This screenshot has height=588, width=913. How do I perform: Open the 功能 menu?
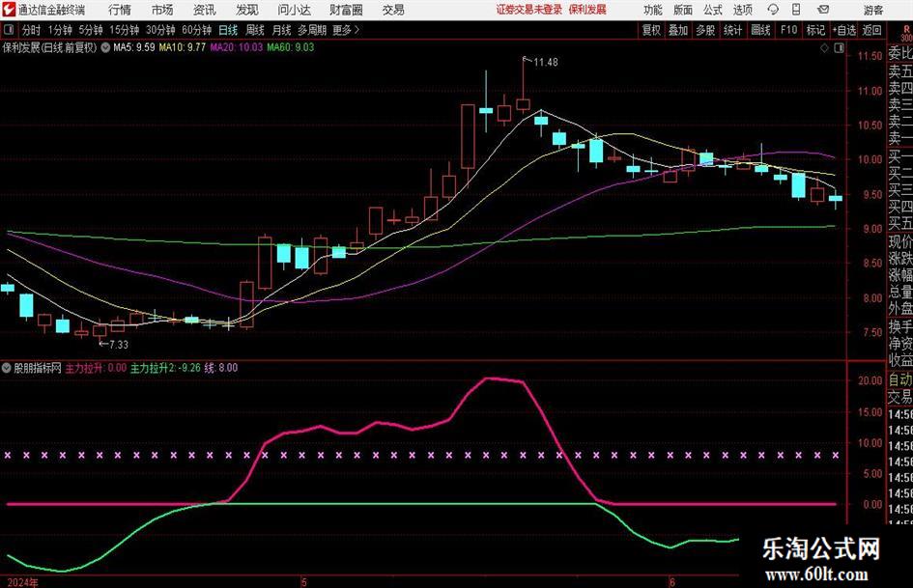[x=653, y=10]
